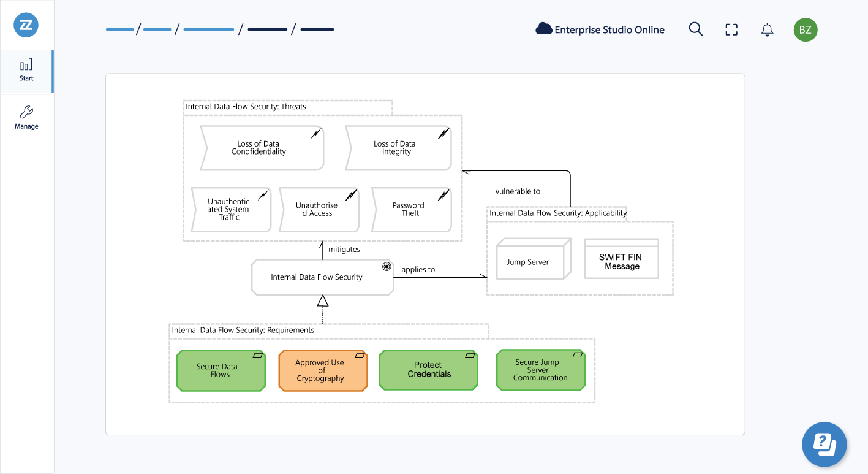The width and height of the screenshot is (868, 474).
Task: Open the BZ user avatar menu
Action: pyautogui.click(x=805, y=29)
